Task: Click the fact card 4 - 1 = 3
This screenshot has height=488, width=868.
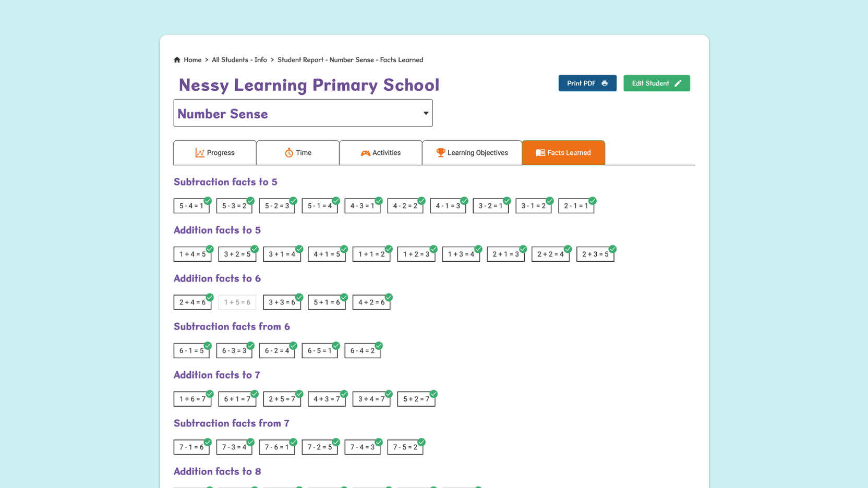Action: (448, 206)
